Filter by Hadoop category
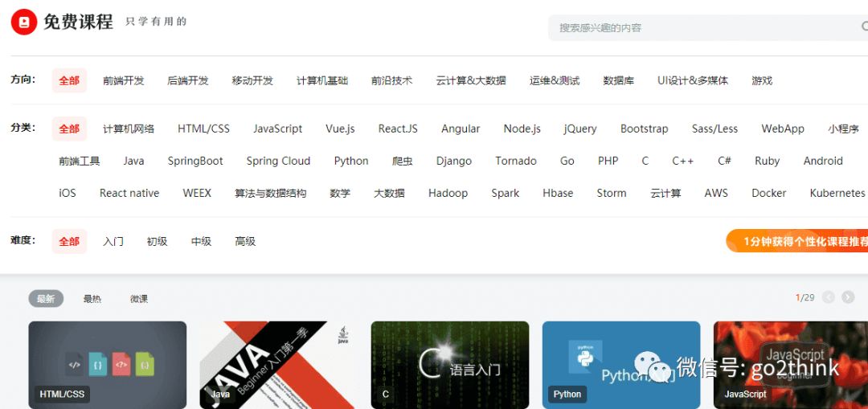 [x=448, y=193]
